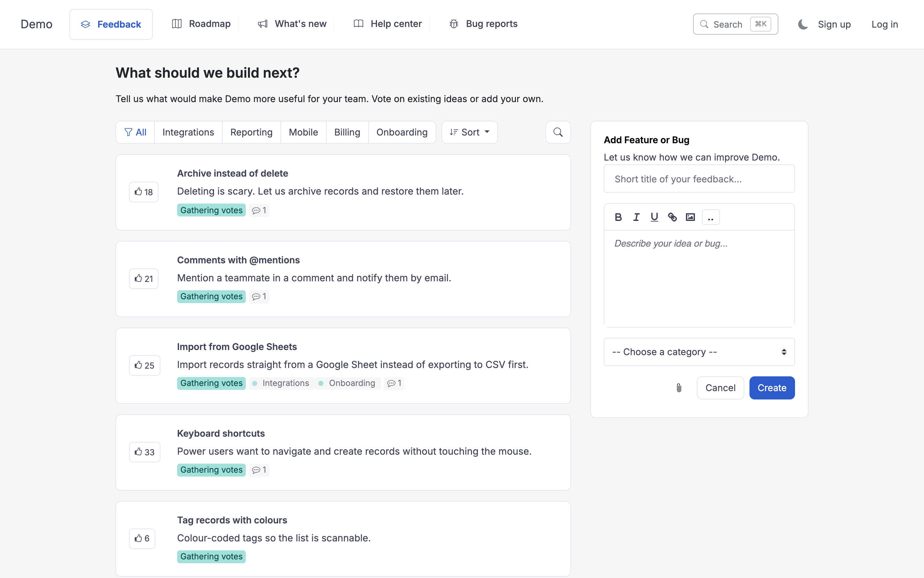Upvote Archive instead of delete (18)

pos(143,192)
